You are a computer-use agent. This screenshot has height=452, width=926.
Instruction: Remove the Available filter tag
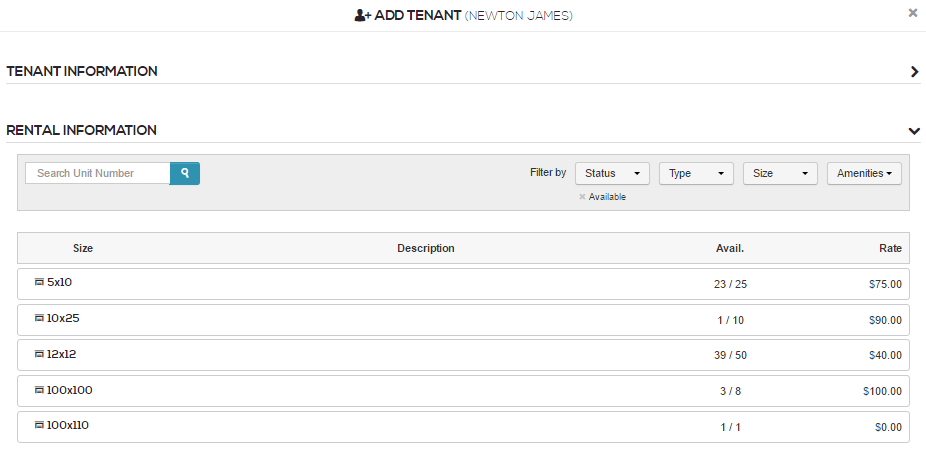pos(582,197)
